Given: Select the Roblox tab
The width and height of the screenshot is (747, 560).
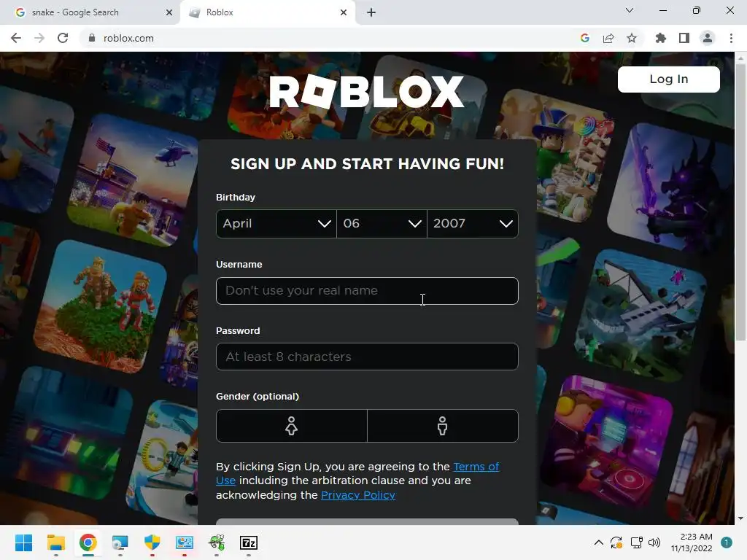Looking at the screenshot, I should tap(268, 12).
